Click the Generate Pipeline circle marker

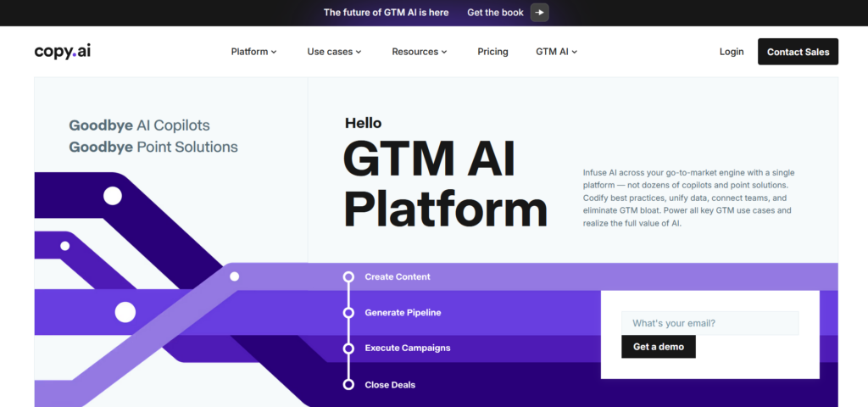point(348,313)
